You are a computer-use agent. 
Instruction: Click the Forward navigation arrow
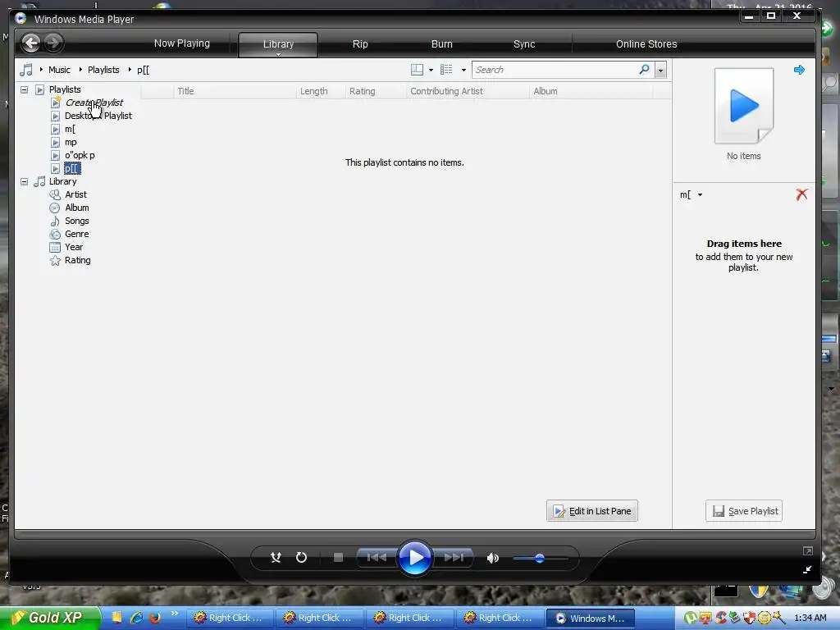53,43
